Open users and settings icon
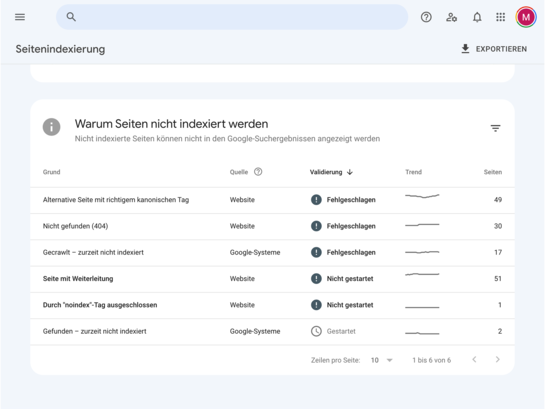 (452, 17)
